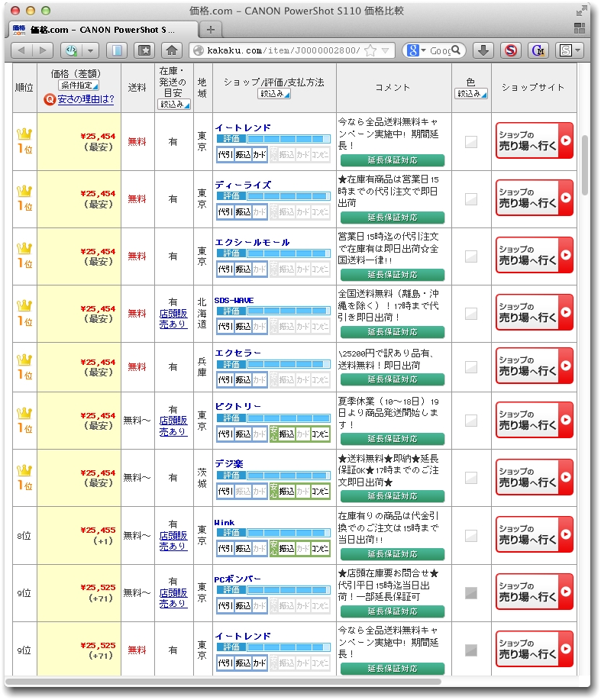Image resolution: width=601 pixels, height=700 pixels.
Task: Click 売り場へ行く button for Wink
Action: 535,534
